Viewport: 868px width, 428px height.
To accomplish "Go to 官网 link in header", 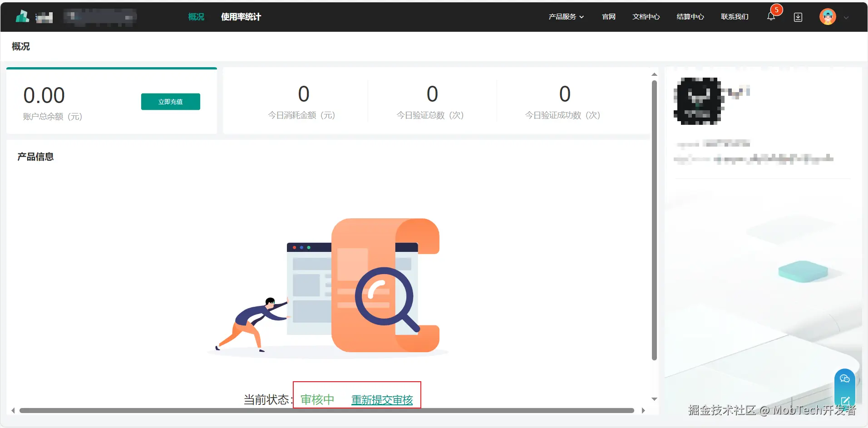I will (609, 17).
